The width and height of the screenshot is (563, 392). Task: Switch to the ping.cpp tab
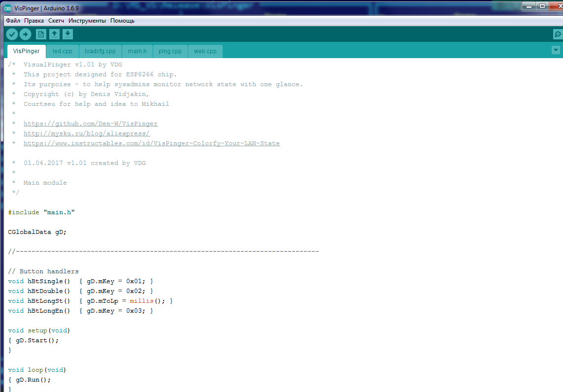click(170, 51)
